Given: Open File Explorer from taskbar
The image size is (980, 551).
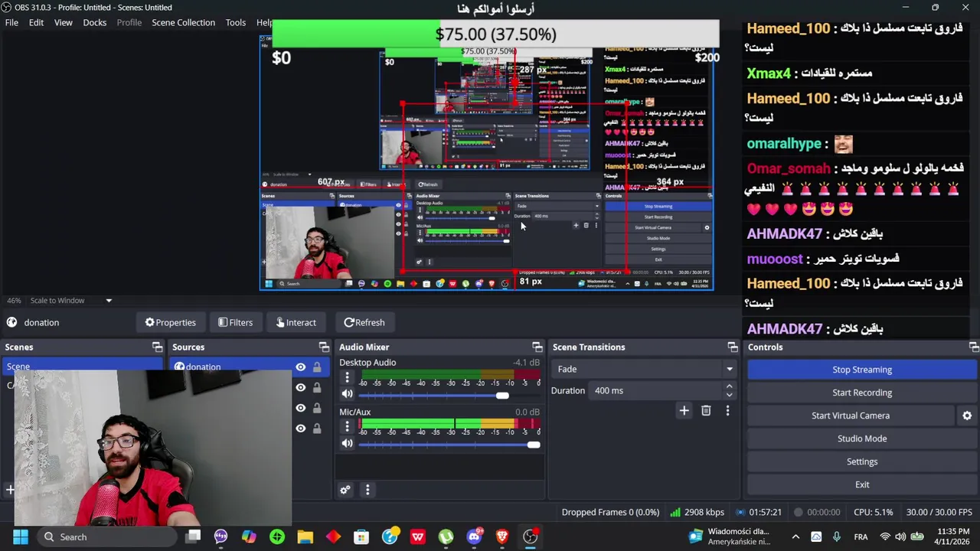Looking at the screenshot, I should tap(305, 536).
